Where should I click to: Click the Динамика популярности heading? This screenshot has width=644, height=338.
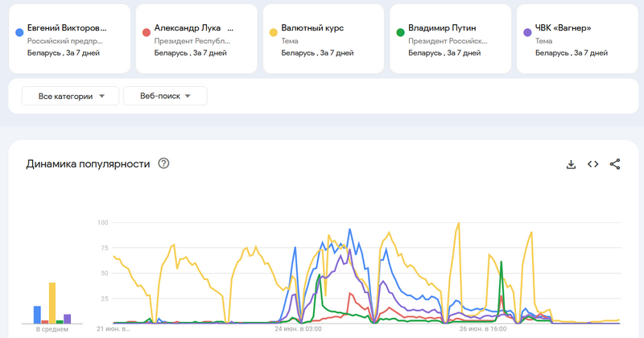tap(88, 164)
